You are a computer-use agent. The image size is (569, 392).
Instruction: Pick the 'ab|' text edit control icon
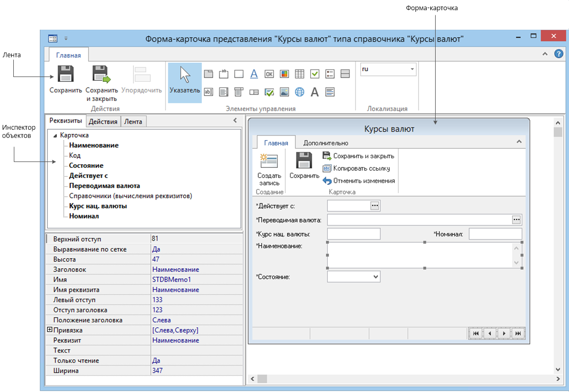pos(209,92)
